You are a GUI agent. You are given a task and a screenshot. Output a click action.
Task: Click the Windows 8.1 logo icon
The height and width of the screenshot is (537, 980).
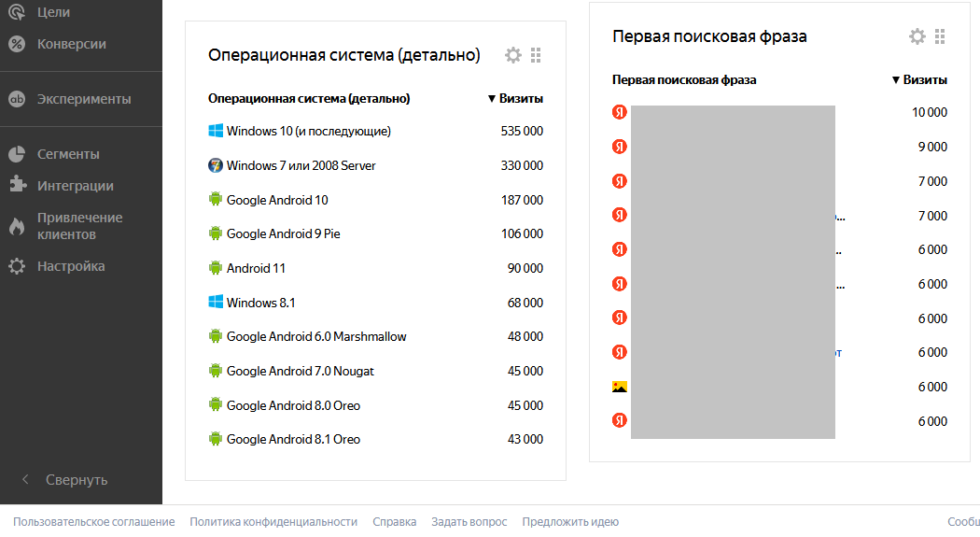(x=216, y=302)
